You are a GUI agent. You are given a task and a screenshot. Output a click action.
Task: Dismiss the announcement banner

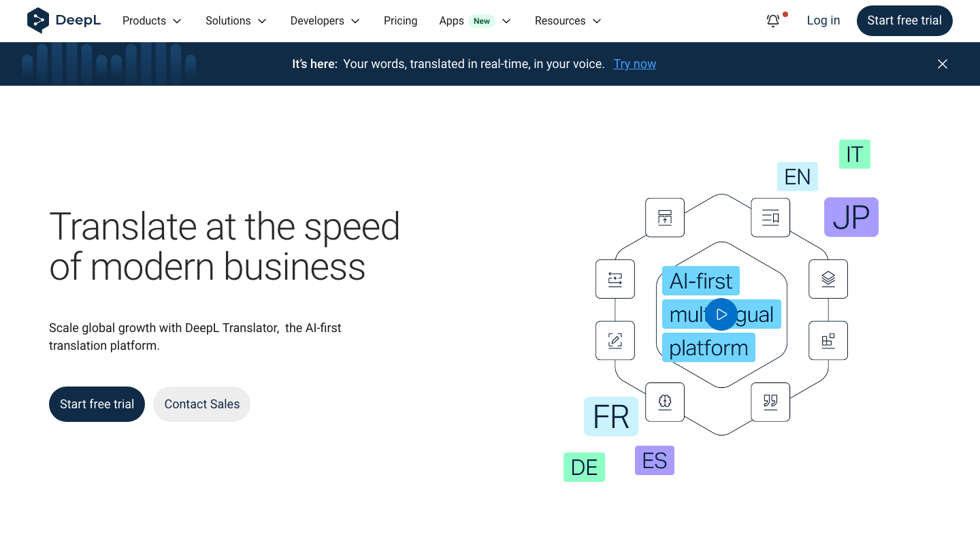(943, 64)
